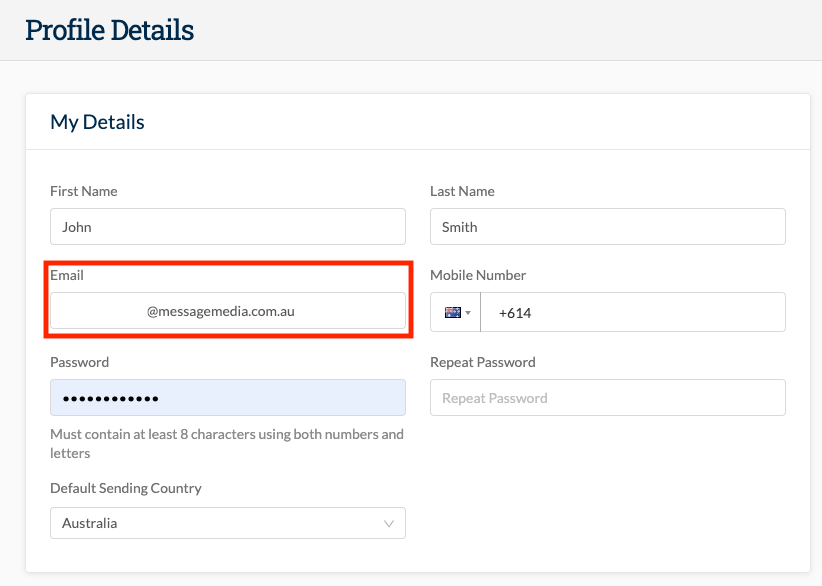Select the Last Name field showing Smith
This screenshot has height=586, width=822.
608,226
